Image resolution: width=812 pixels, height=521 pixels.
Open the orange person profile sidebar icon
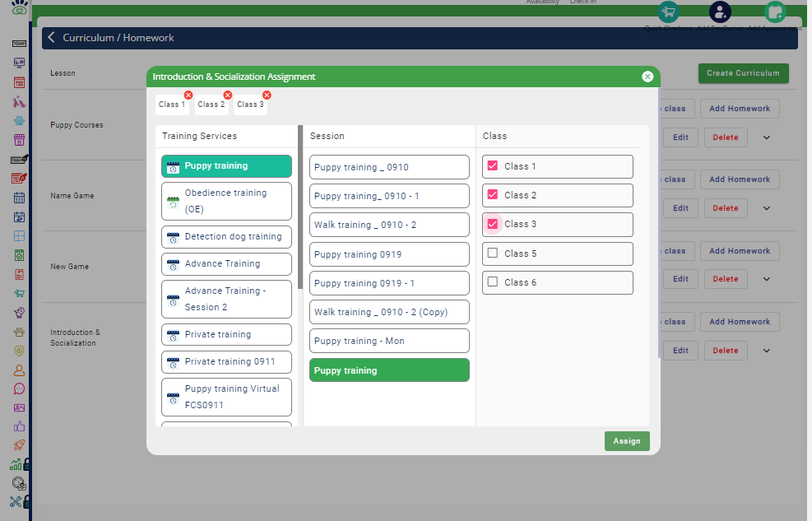pyautogui.click(x=19, y=370)
